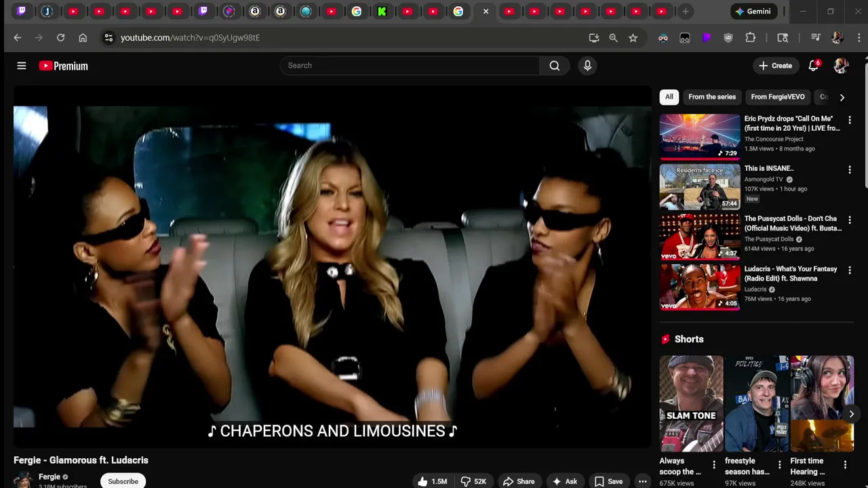Click the YouTube search input field

click(410, 66)
